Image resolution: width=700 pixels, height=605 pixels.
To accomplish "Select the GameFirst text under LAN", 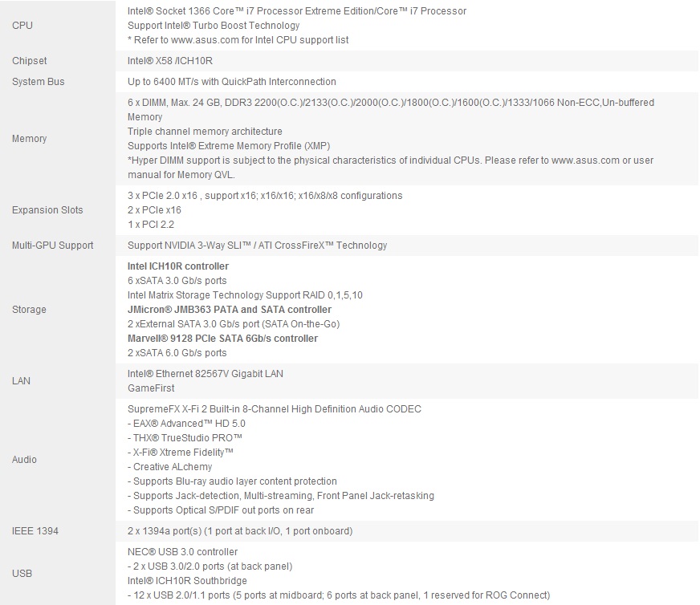I will coord(150,388).
